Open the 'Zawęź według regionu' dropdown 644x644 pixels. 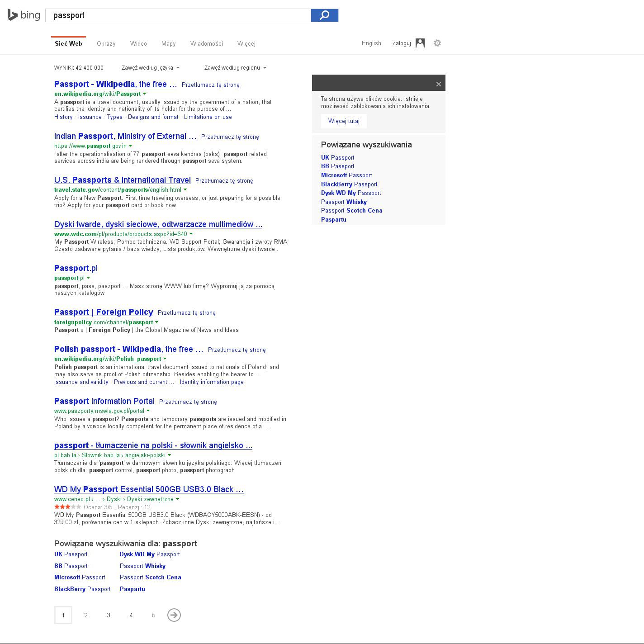pyautogui.click(x=235, y=68)
